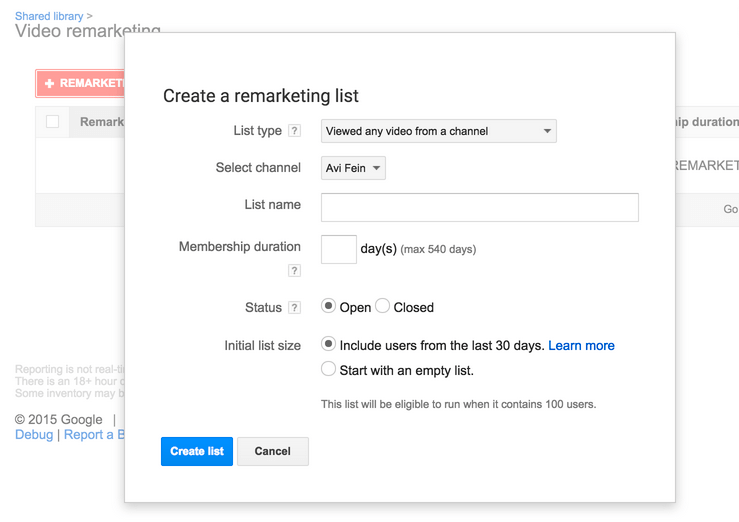Open the Membership duration help icon

tap(294, 270)
